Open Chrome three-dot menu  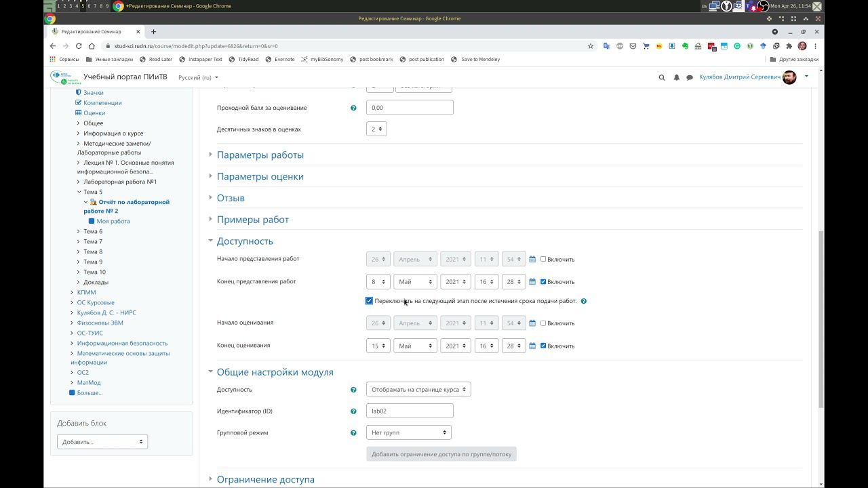pyautogui.click(x=815, y=46)
